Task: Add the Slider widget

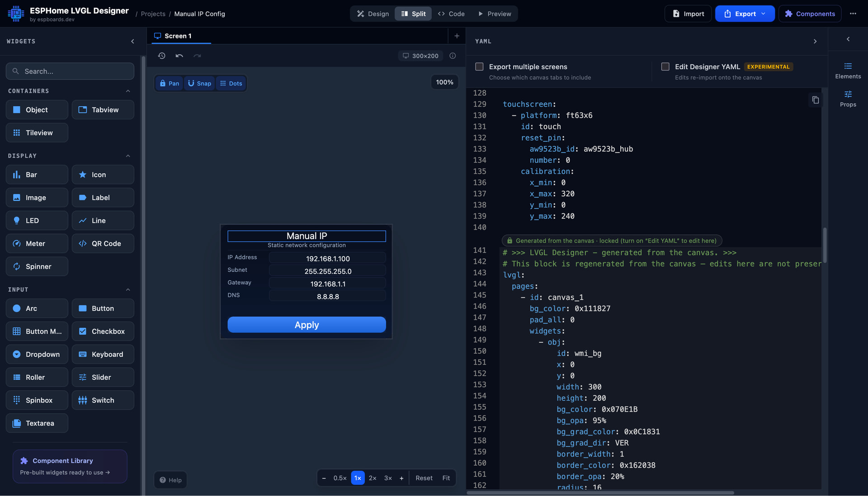Action: click(103, 378)
